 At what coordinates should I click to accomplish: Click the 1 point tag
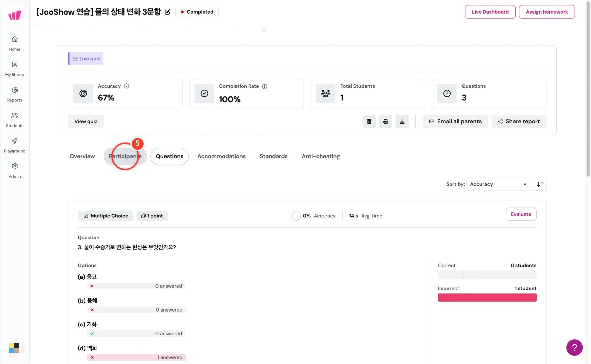pos(152,216)
